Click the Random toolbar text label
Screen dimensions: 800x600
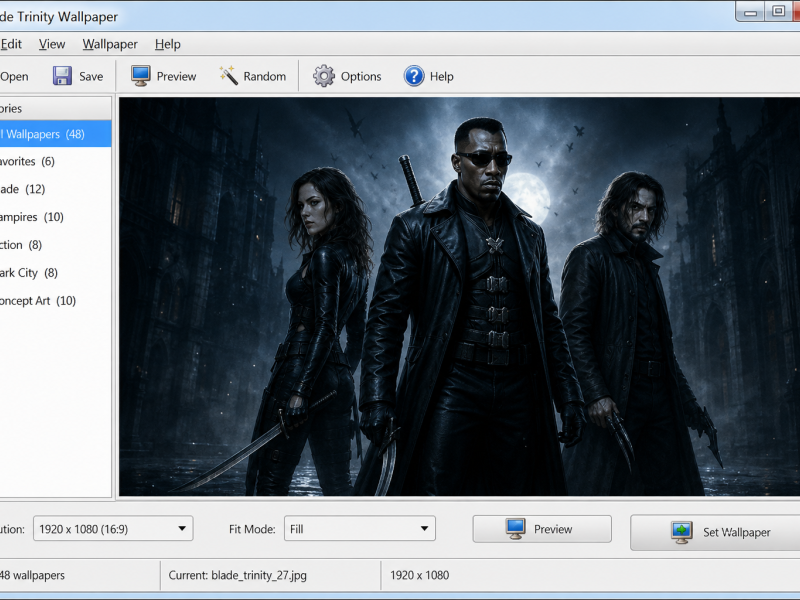264,77
